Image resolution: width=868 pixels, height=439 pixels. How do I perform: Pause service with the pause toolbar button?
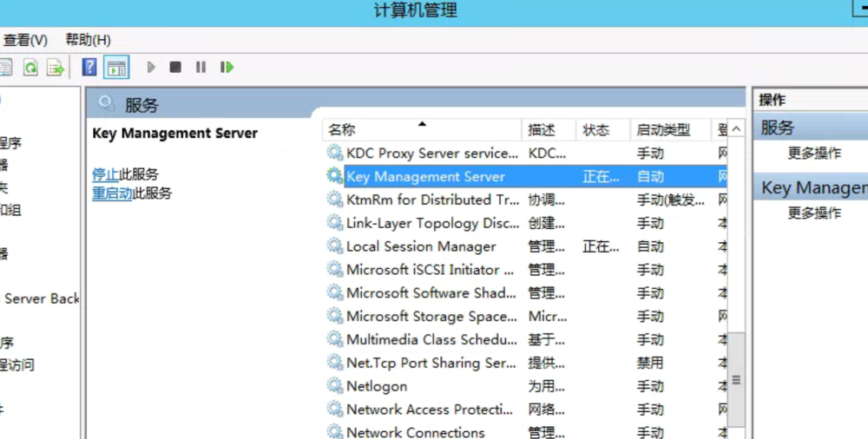[x=201, y=67]
